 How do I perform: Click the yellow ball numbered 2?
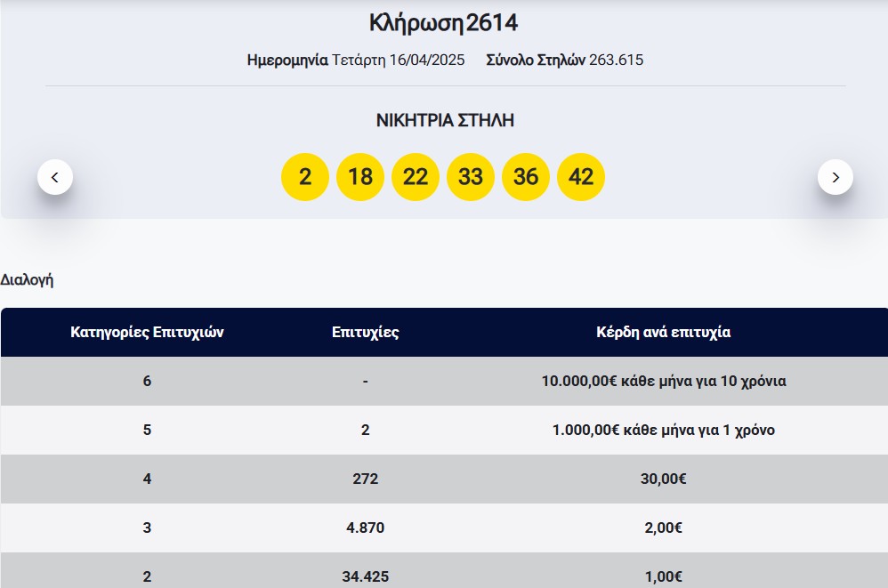(x=305, y=177)
